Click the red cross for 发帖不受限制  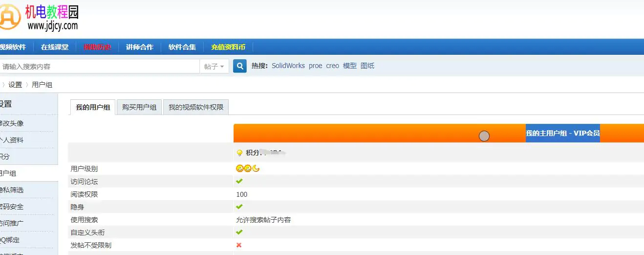(239, 245)
